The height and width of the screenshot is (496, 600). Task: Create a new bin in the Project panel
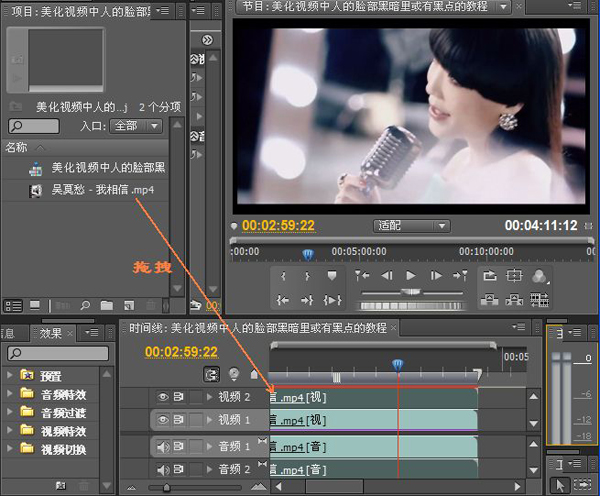pos(107,305)
